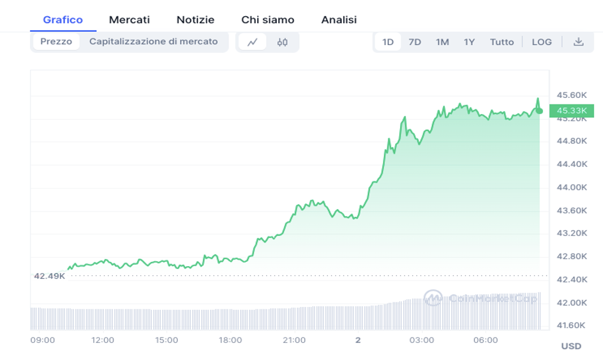
Task: Select the 1Y time range
Action: pyautogui.click(x=469, y=42)
